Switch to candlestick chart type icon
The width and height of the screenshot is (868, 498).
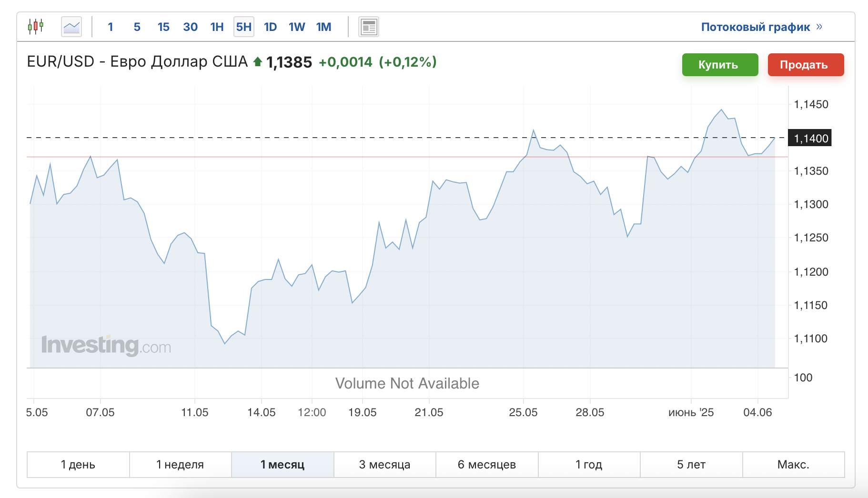coord(36,27)
